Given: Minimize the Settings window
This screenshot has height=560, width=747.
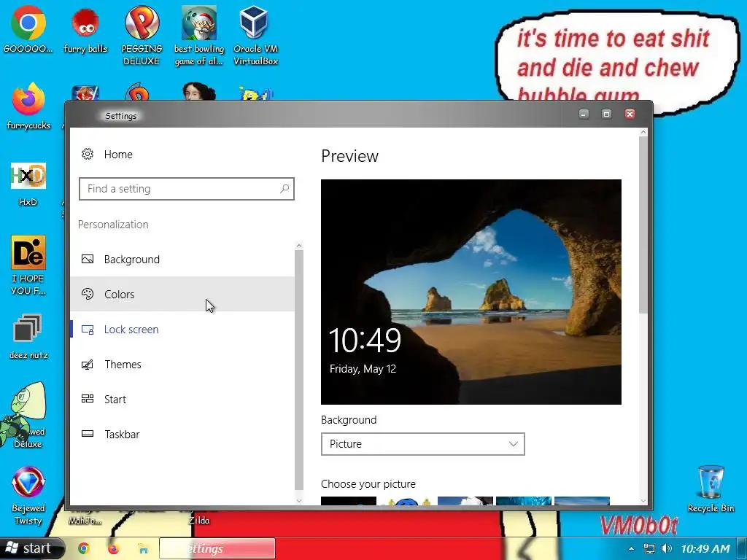Looking at the screenshot, I should coord(584,114).
